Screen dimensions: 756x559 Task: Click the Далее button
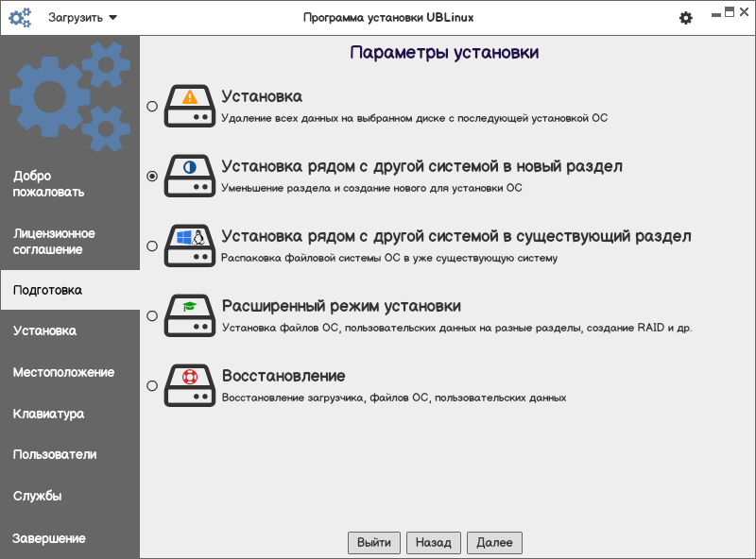(x=494, y=543)
